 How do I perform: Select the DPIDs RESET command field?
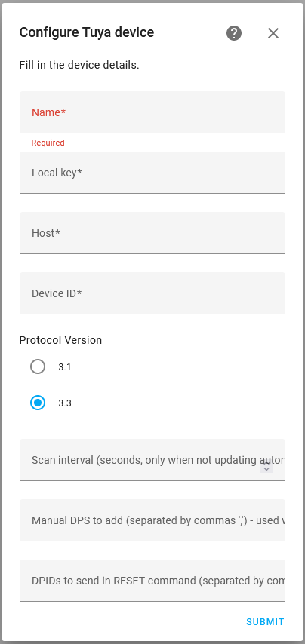(x=152, y=581)
